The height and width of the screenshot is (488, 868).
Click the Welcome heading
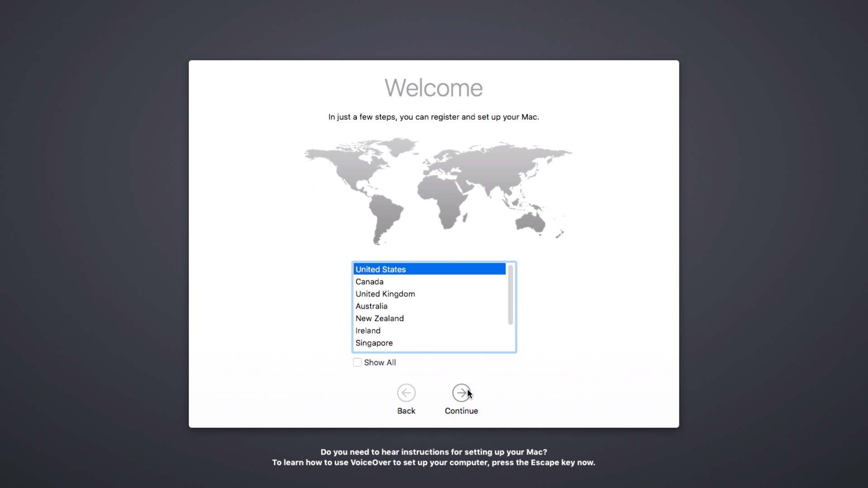point(434,88)
